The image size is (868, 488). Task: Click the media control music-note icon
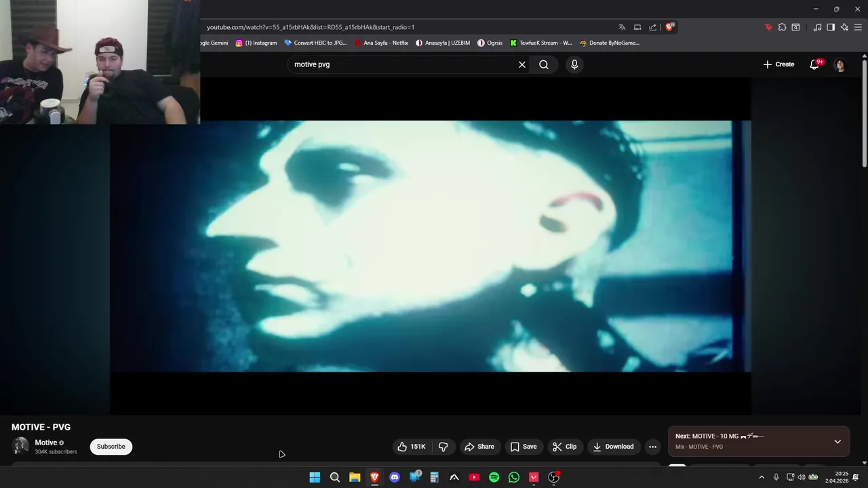pyautogui.click(x=817, y=27)
